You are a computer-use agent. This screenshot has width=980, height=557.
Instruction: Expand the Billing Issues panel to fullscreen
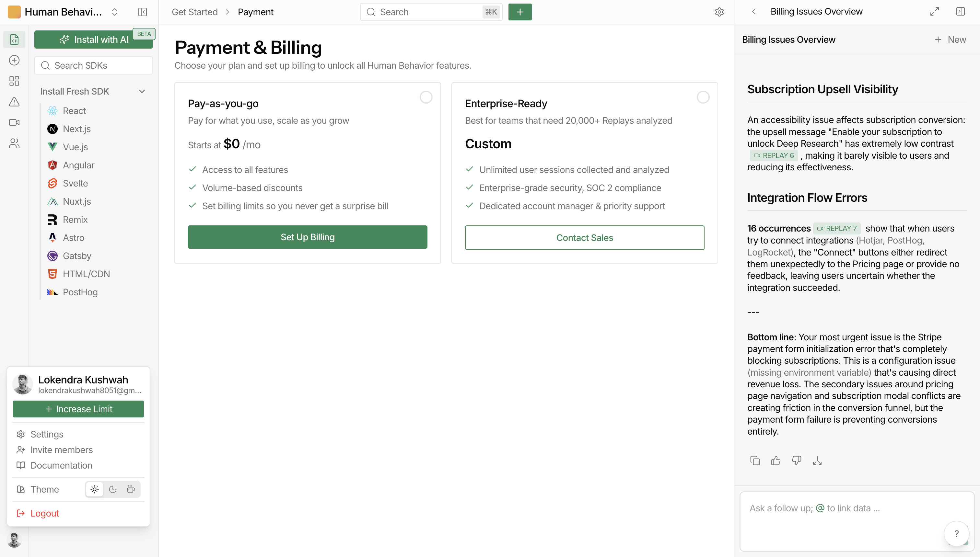point(934,11)
